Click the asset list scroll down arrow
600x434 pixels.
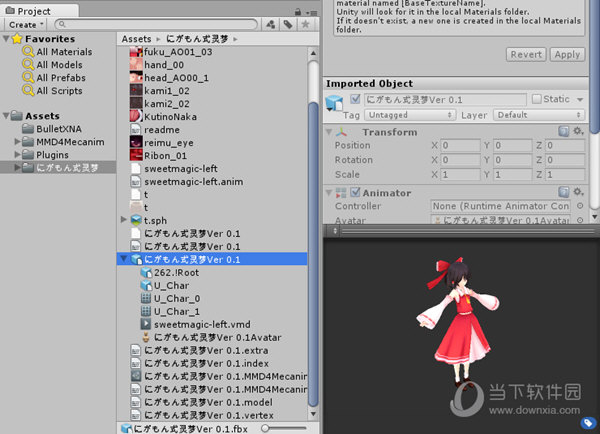click(313, 414)
